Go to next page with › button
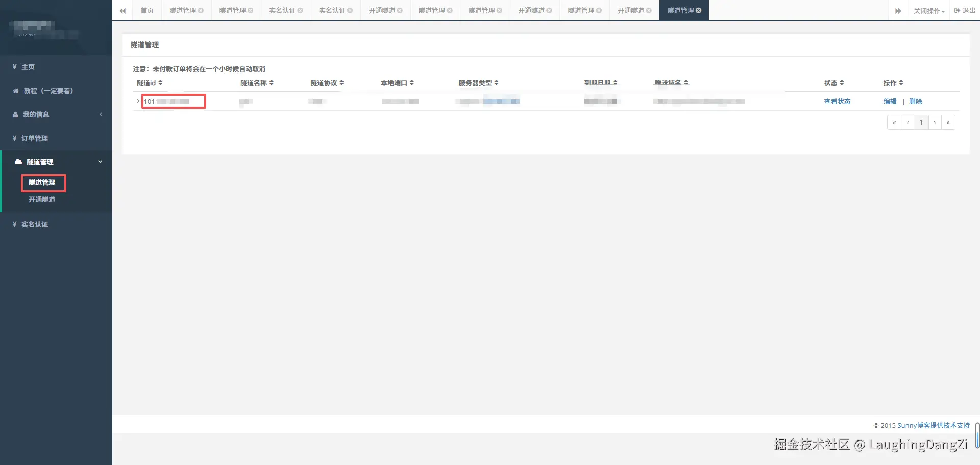The image size is (980, 465). point(935,123)
